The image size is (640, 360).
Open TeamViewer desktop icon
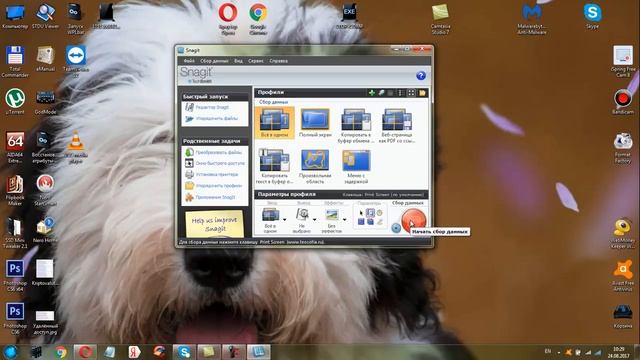(x=76, y=62)
